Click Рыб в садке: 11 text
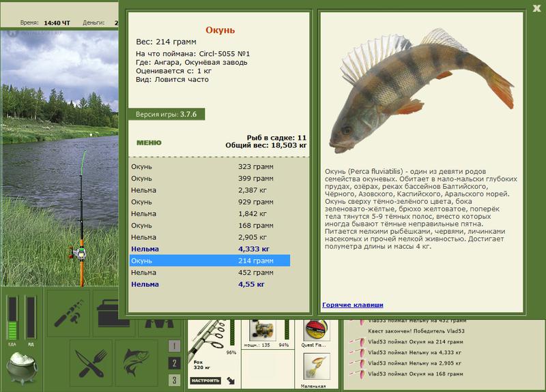The image size is (546, 392). click(x=276, y=138)
